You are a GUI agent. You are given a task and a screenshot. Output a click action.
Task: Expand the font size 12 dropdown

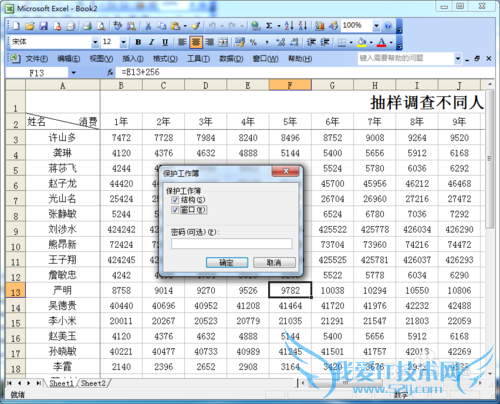pyautogui.click(x=123, y=42)
